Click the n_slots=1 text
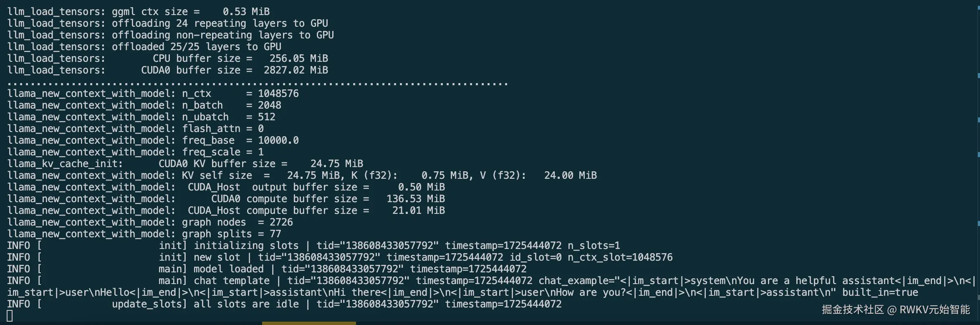This screenshot has height=325, width=980. (594, 246)
